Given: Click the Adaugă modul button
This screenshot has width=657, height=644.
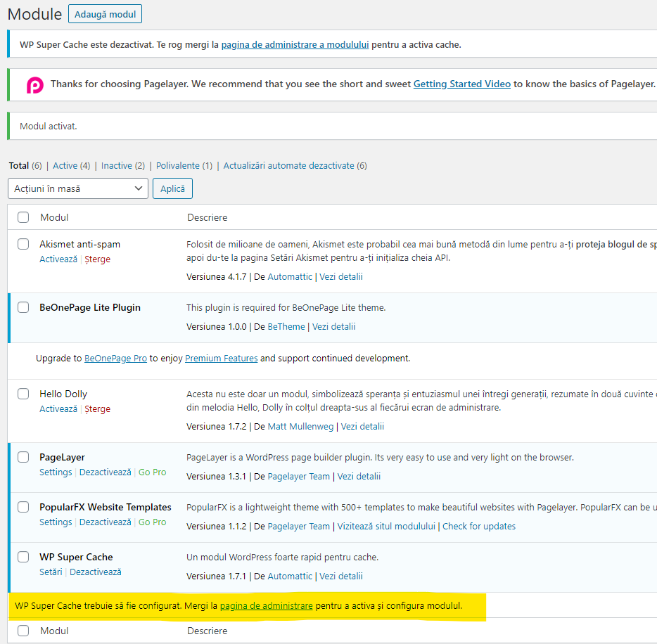Looking at the screenshot, I should (106, 14).
